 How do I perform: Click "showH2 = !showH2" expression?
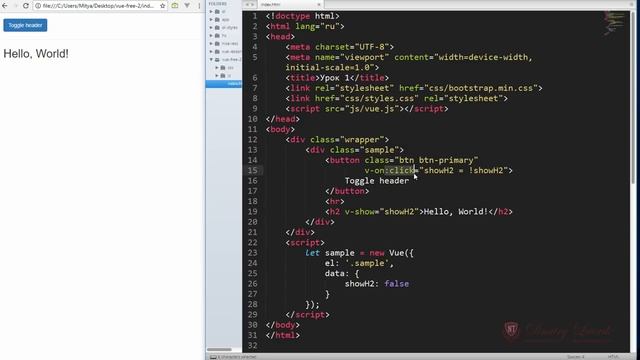463,171
